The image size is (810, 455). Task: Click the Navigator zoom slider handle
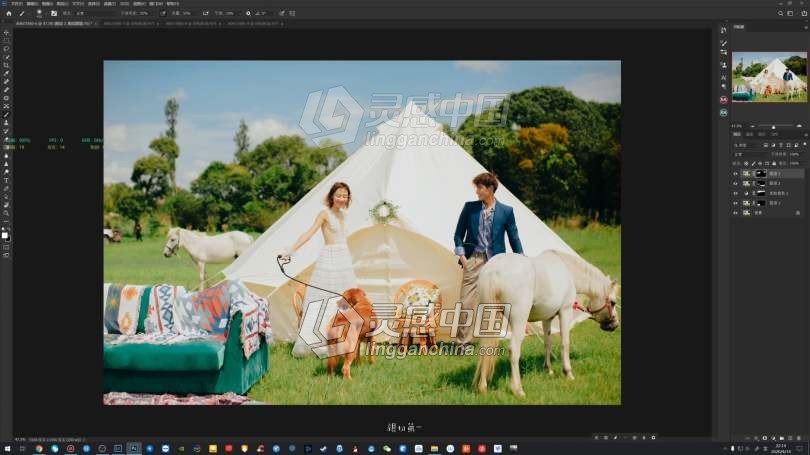[773, 127]
